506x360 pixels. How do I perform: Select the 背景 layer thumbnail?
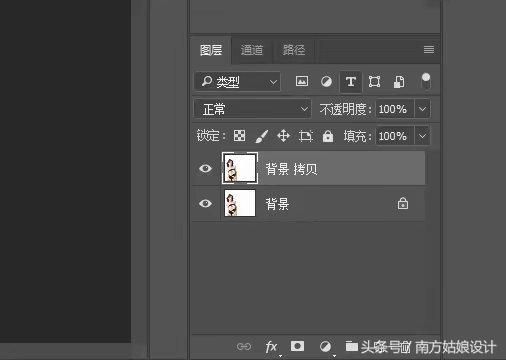[x=240, y=203]
